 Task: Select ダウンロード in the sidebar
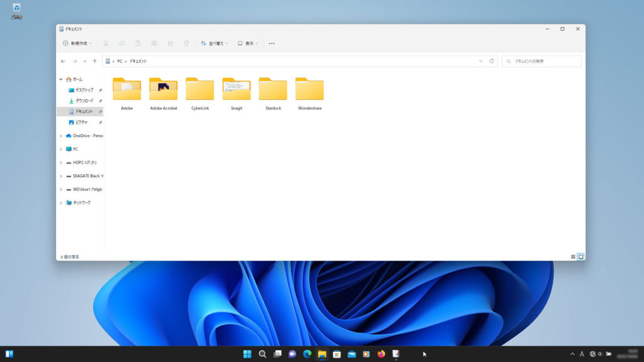84,101
